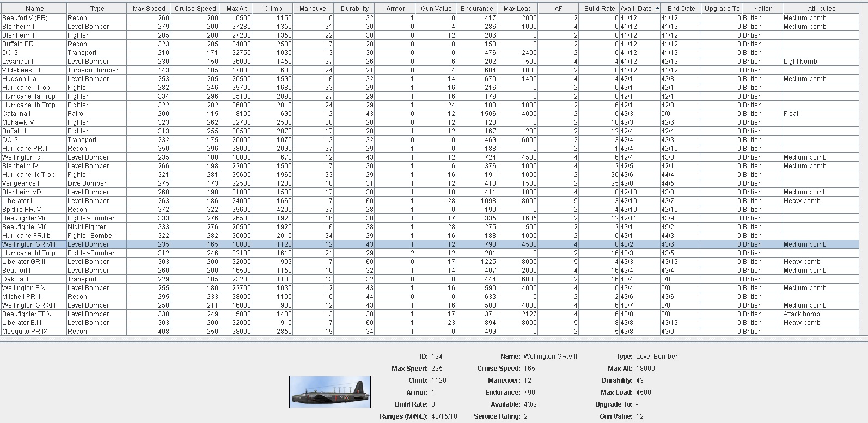Choose the Beaufighter VIc row
Screen dimensions: 868x423
click(430, 218)
